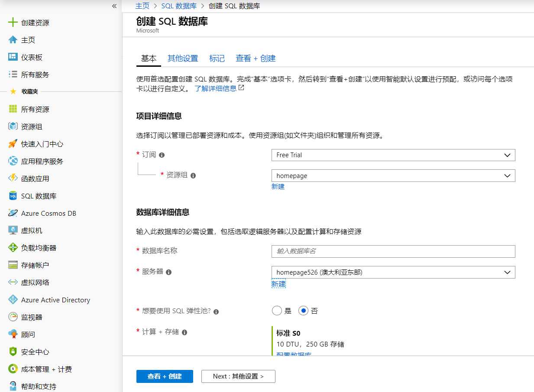Focus the 数据库名称 input field

pos(393,251)
